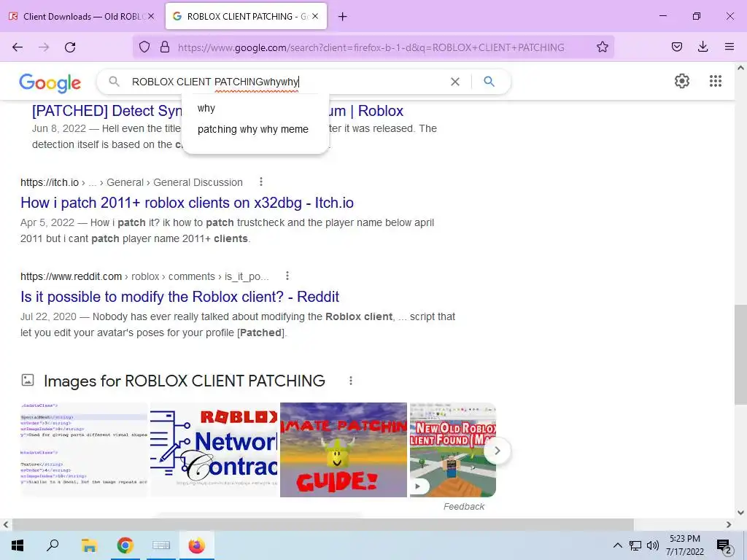Click the Firefox taskbar icon

coord(197,545)
